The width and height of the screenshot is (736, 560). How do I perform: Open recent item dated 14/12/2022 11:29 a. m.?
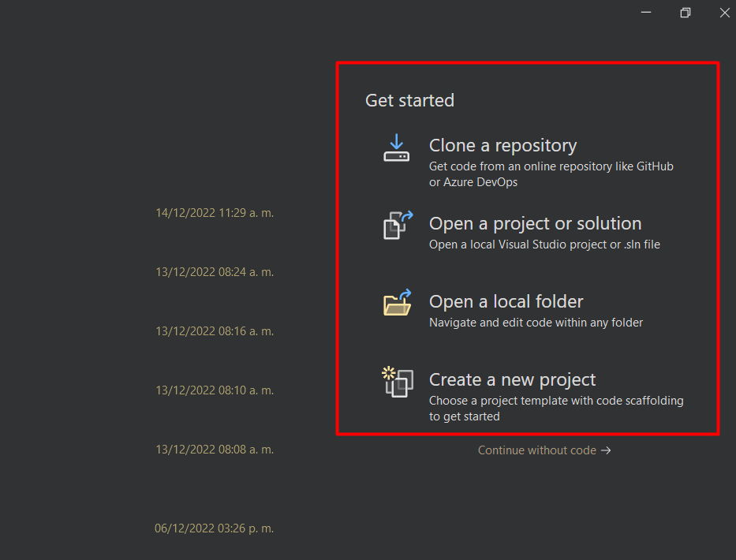pos(215,213)
